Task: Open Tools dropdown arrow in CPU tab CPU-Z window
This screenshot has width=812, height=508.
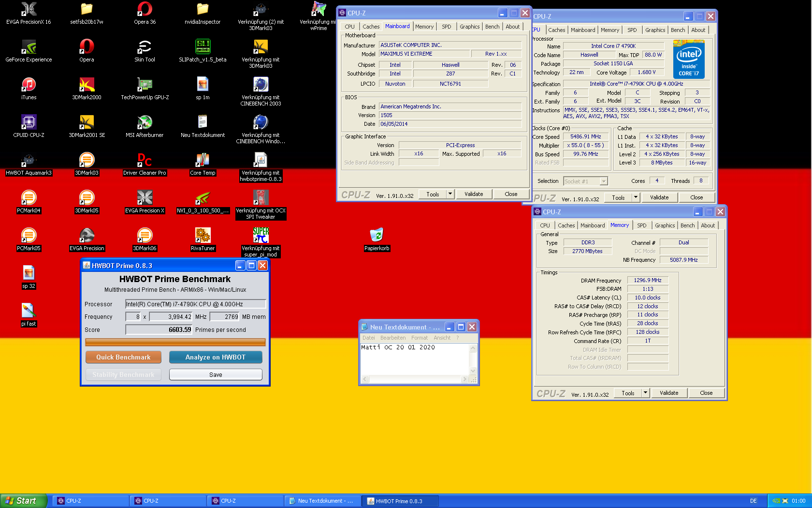Action: [636, 197]
